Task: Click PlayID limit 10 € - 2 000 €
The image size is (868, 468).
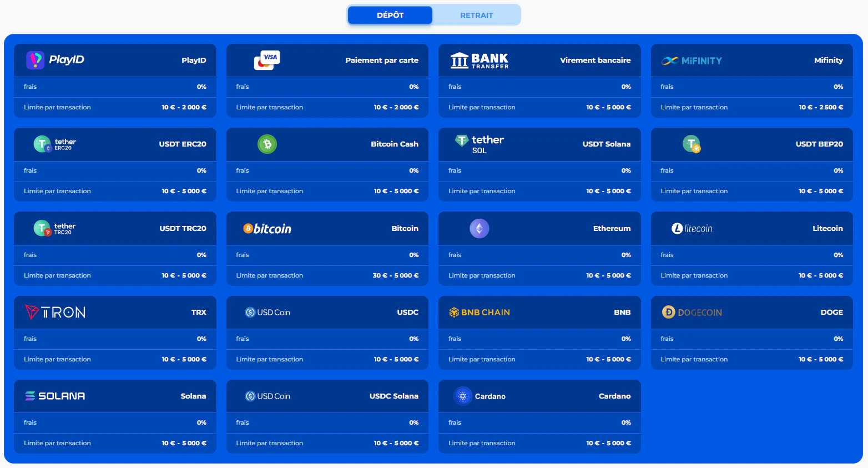Action: tap(184, 107)
